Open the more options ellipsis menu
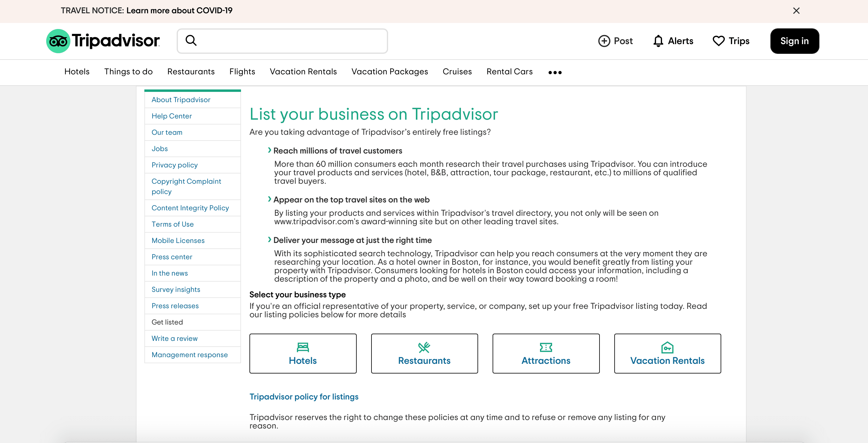 555,72
